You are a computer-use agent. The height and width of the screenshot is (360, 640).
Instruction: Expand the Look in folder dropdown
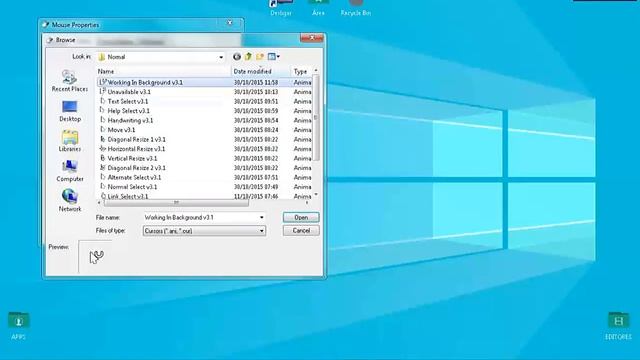tap(221, 57)
